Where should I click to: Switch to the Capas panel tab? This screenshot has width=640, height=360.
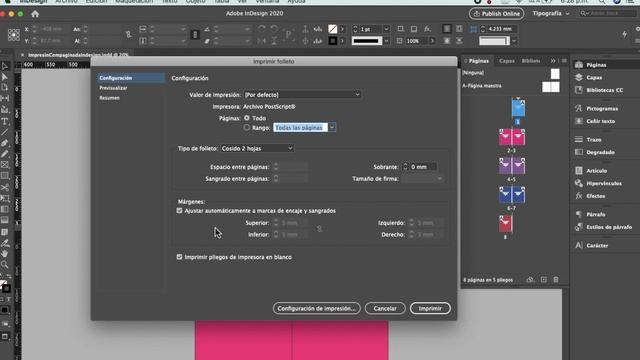click(x=507, y=61)
